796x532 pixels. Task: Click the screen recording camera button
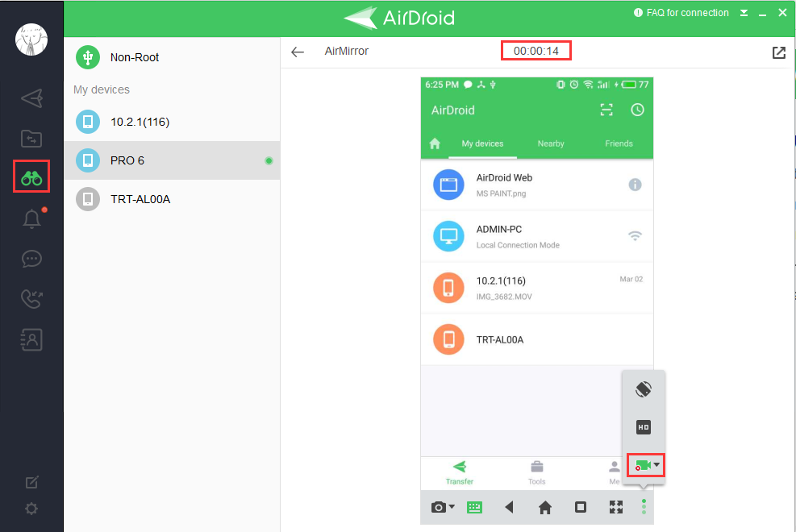pos(643,465)
